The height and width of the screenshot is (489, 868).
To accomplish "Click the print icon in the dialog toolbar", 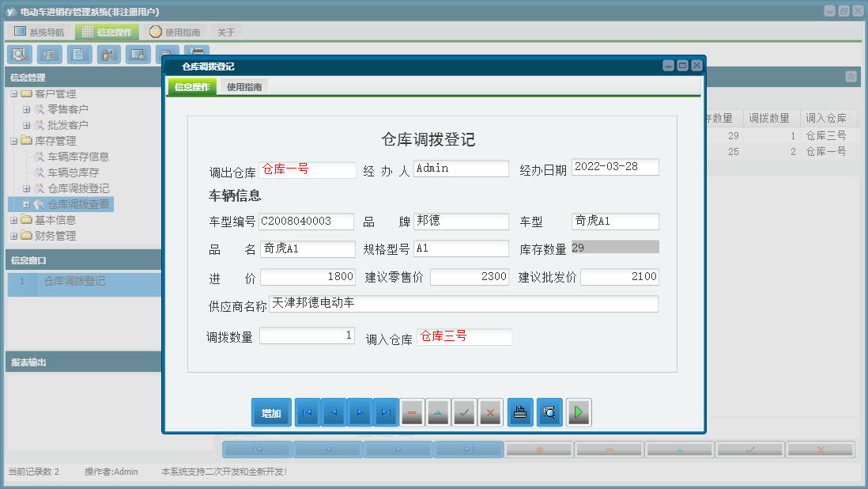I will tap(520, 412).
